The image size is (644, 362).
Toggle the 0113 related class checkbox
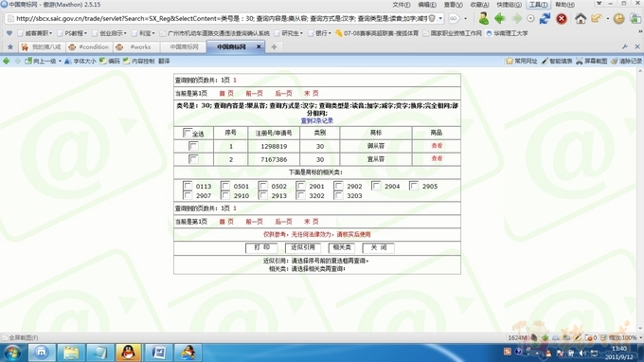point(188,186)
